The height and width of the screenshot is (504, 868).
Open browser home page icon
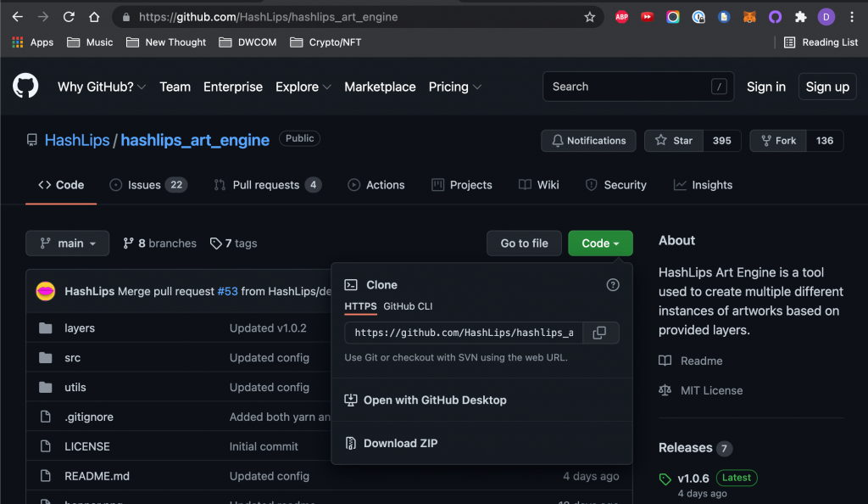coord(94,17)
